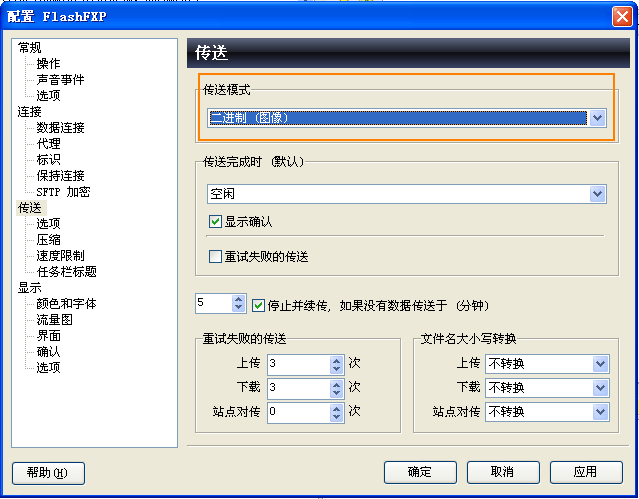Open 下载 filename case conversion dropdown
The height and width of the screenshot is (499, 639).
547,388
